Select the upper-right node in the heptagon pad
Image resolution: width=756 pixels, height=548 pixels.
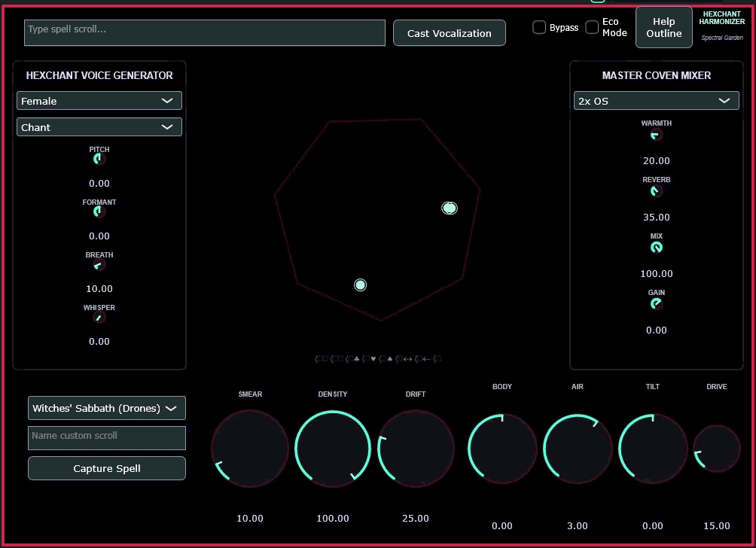pyautogui.click(x=450, y=208)
